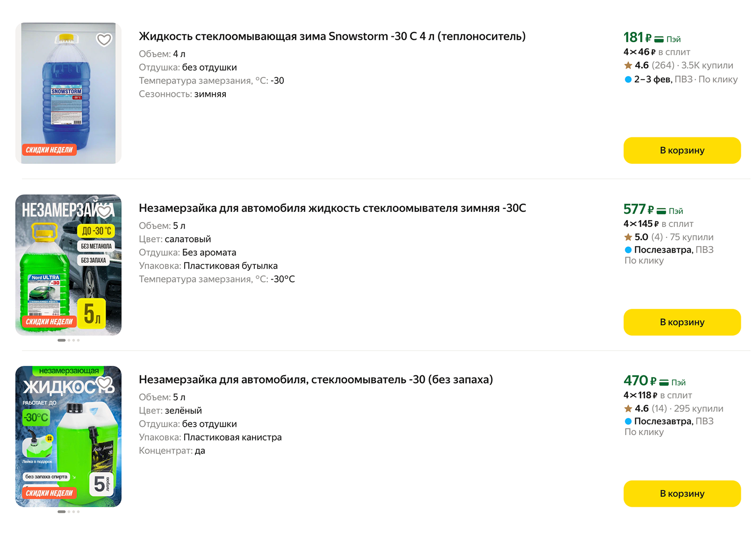Click the star rating icon of the Snowstorm product
This screenshot has width=756, height=544.
point(627,65)
